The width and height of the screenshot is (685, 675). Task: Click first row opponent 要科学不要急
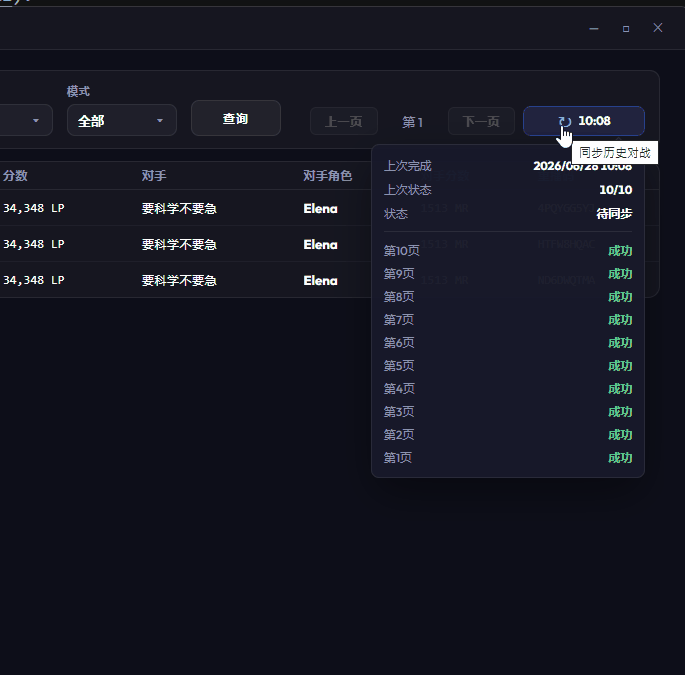pos(179,208)
